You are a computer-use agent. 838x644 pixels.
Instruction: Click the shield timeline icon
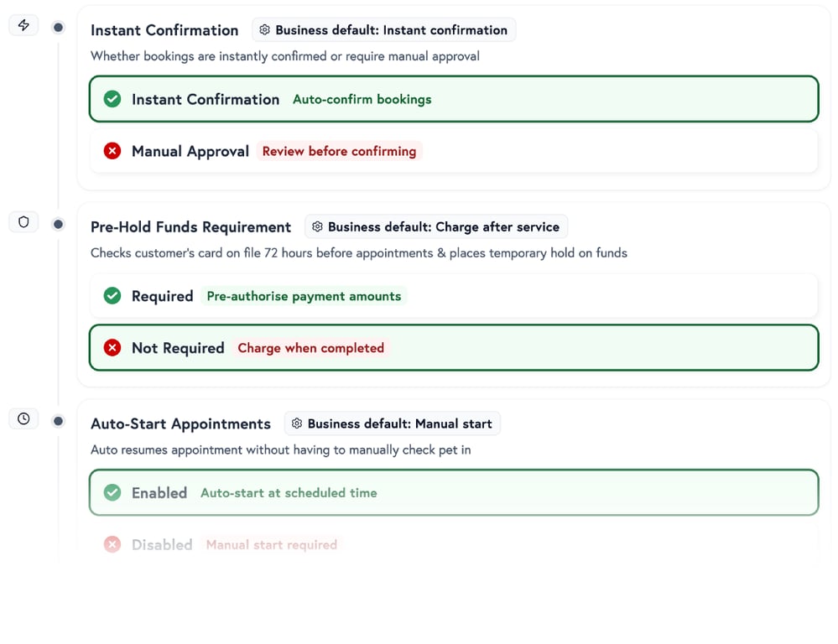pos(23,222)
